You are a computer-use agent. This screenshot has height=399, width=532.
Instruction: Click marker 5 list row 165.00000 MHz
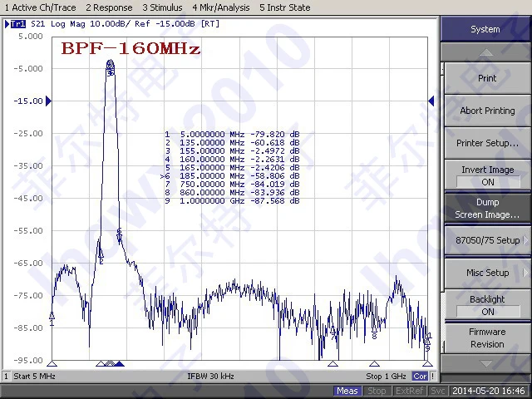click(233, 167)
